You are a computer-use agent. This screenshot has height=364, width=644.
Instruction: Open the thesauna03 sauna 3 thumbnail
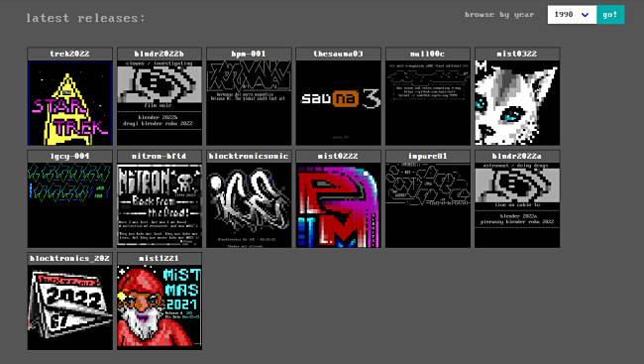click(x=339, y=103)
